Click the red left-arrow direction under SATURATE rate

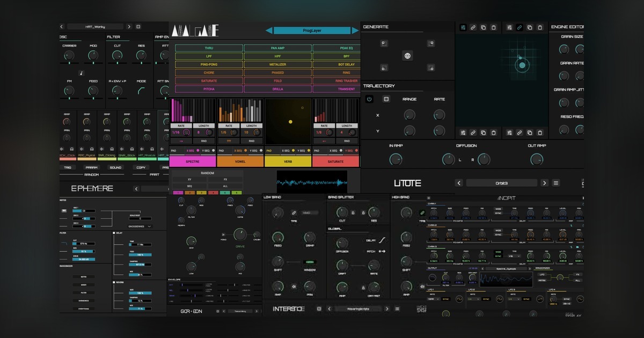[x=324, y=142]
